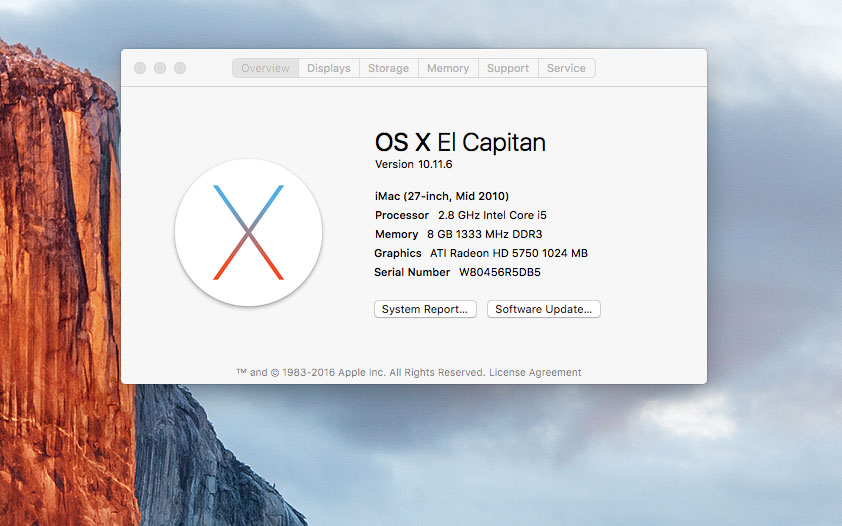Image resolution: width=842 pixels, height=526 pixels.
Task: Open the Support tab
Action: [x=508, y=68]
